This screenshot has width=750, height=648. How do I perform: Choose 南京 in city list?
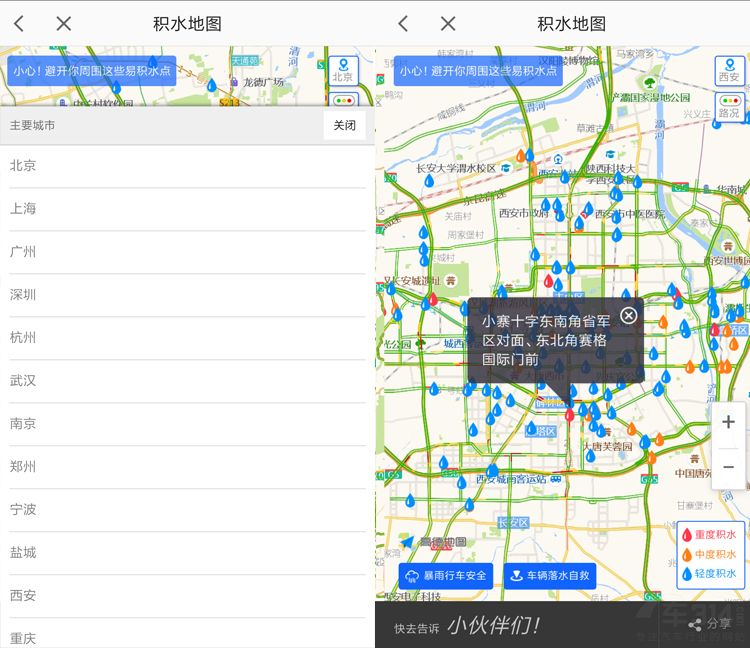pos(187,424)
